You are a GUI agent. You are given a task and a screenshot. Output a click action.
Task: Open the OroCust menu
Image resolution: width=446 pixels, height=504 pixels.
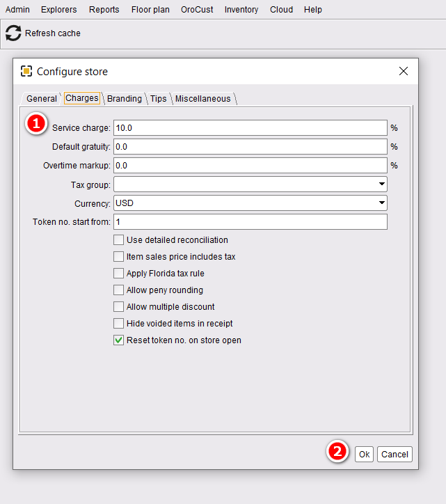pos(197,10)
